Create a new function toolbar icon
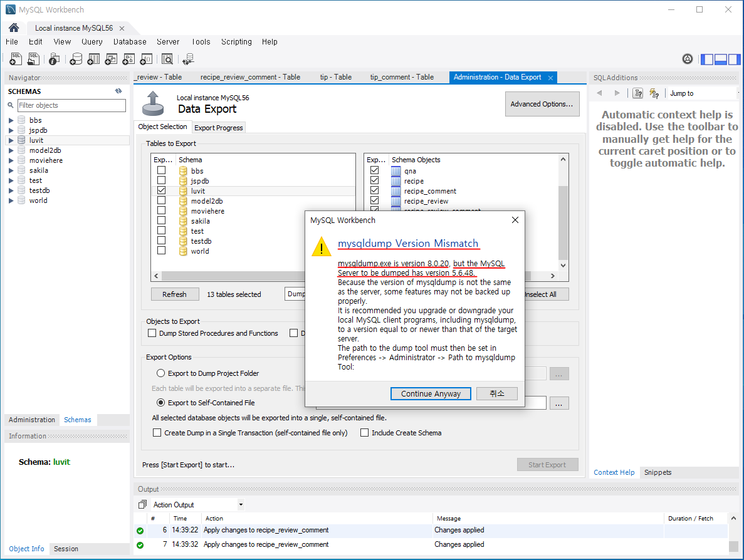The width and height of the screenshot is (744, 560). (x=146, y=59)
